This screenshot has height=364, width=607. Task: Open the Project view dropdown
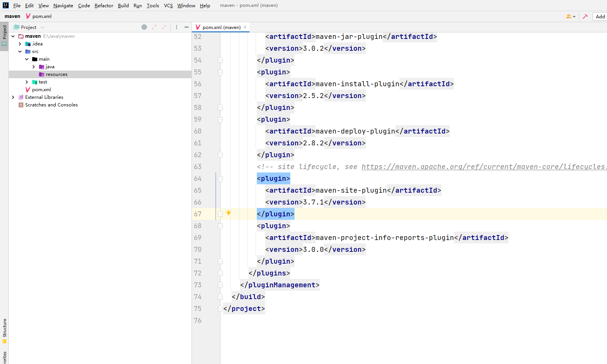coord(43,27)
